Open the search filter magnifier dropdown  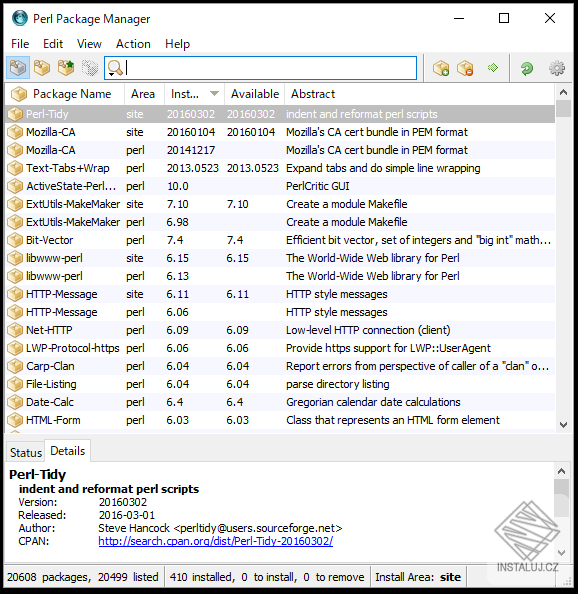point(115,68)
